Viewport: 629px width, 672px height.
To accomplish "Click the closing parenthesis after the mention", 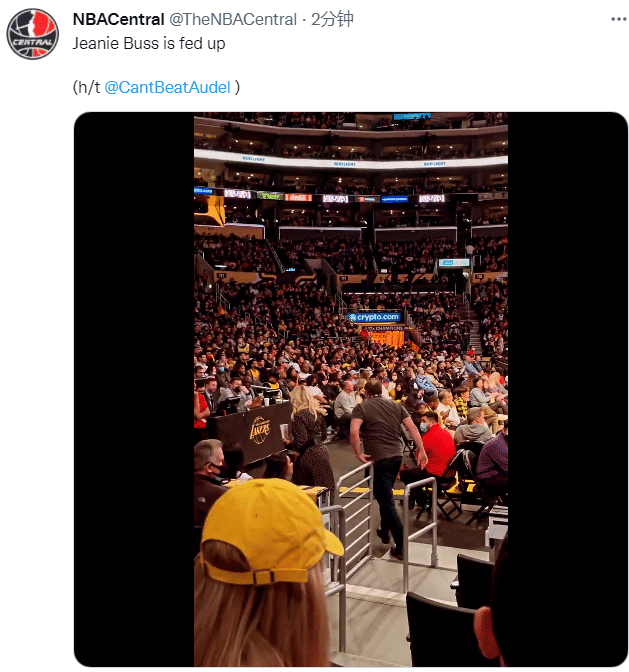I will (237, 87).
